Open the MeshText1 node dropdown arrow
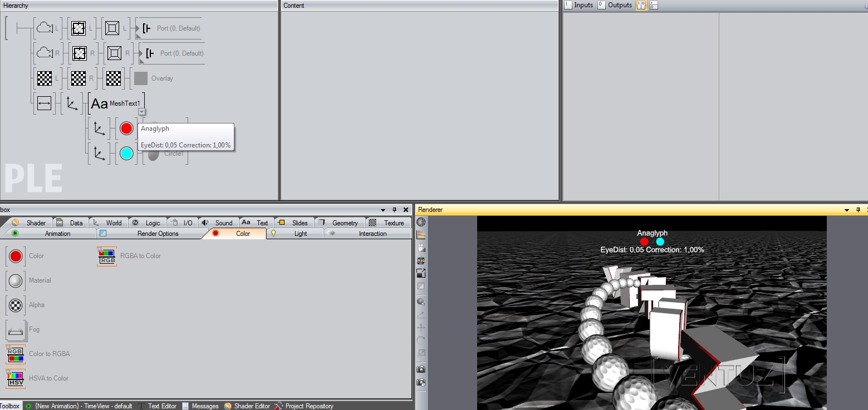Screen dimensions: 868x410 coord(141,112)
